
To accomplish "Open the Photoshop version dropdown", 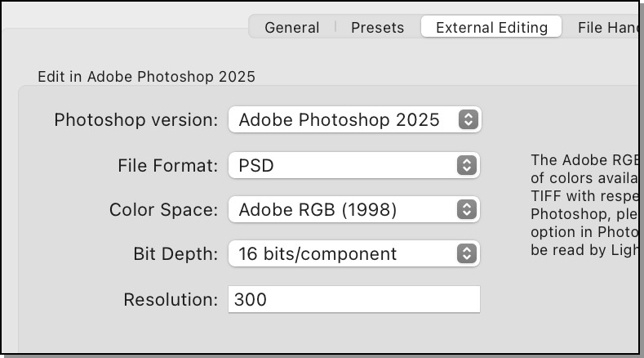I will tap(354, 119).
